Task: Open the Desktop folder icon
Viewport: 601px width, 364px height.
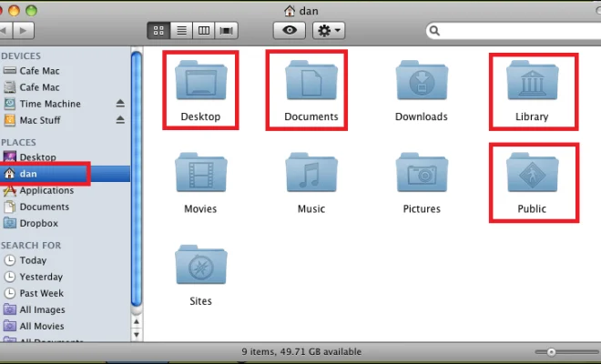Action: pos(201,80)
